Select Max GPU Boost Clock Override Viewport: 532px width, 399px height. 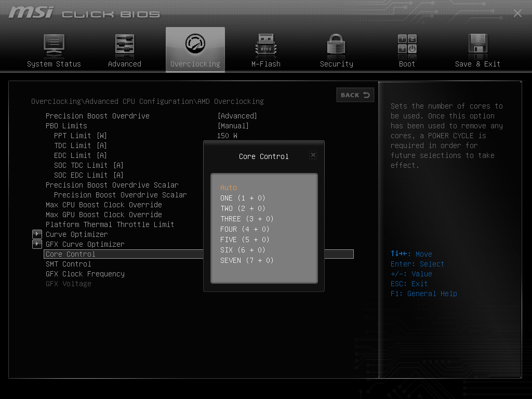click(x=104, y=215)
